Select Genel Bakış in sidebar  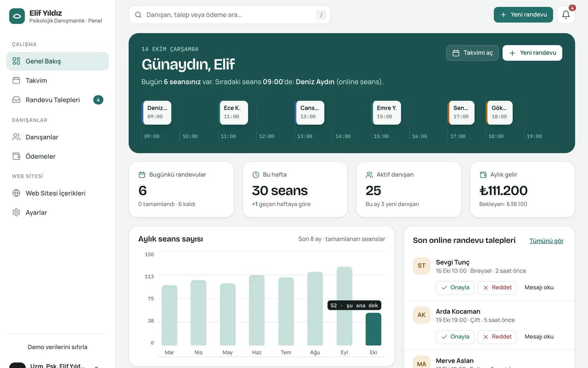pyautogui.click(x=58, y=61)
